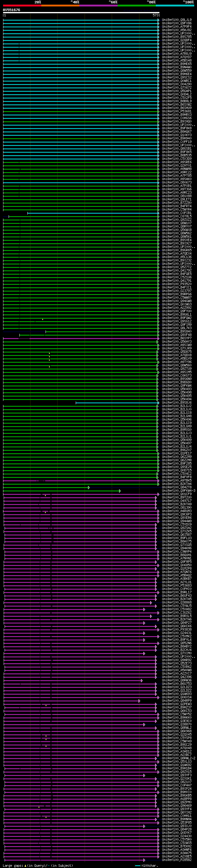This screenshot has height=868, width=197.
Task: Select hit label UniRef100_O49717
Action: tap(177, 501)
